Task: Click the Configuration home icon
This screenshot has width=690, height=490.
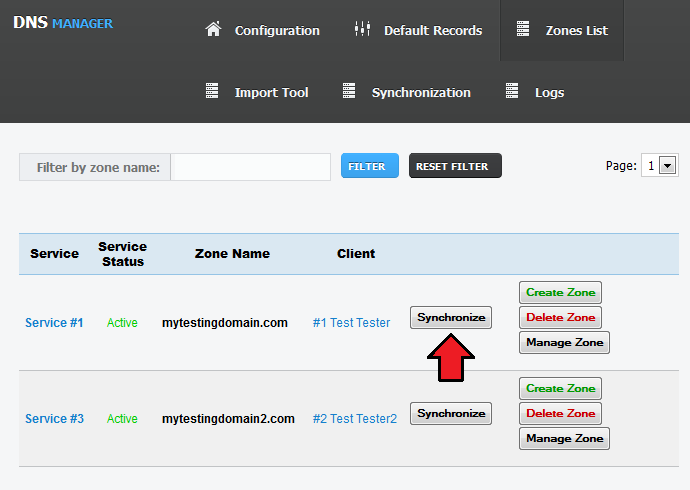Action: click(x=213, y=30)
